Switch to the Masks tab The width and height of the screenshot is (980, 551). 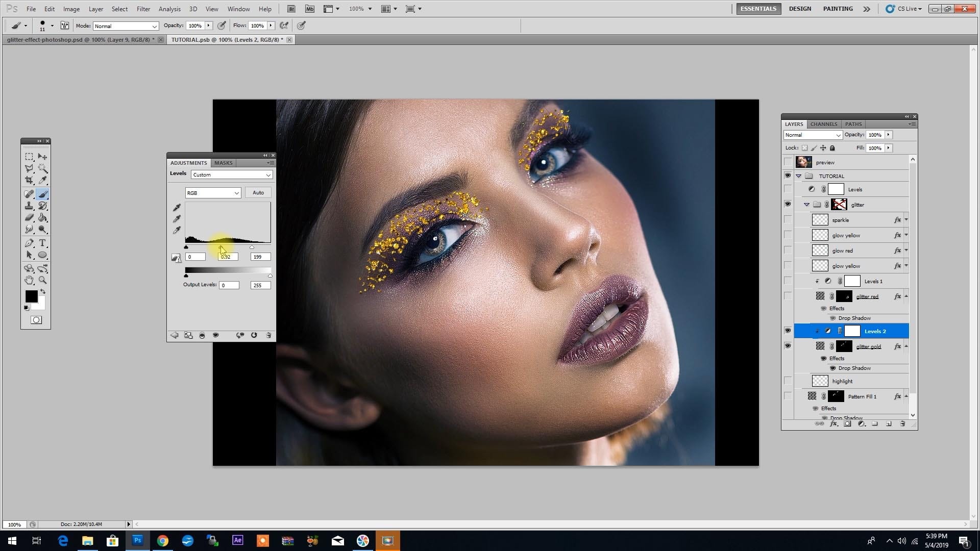pyautogui.click(x=224, y=163)
